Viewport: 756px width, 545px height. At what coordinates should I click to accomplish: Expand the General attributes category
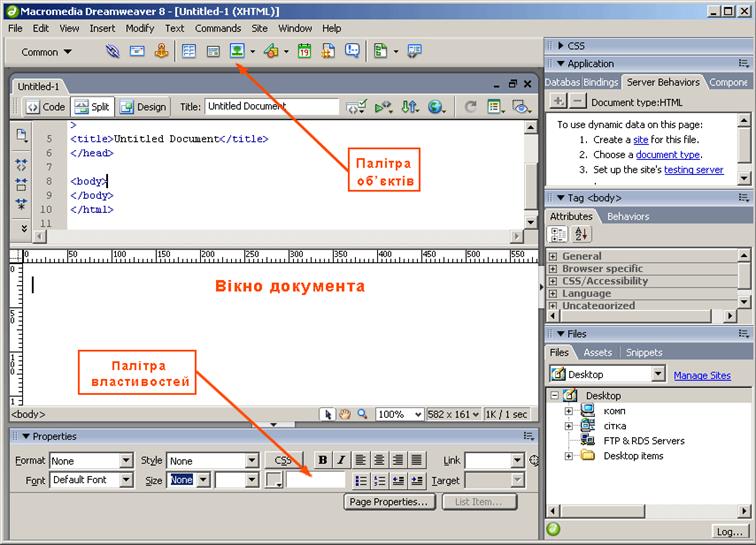[x=553, y=256]
